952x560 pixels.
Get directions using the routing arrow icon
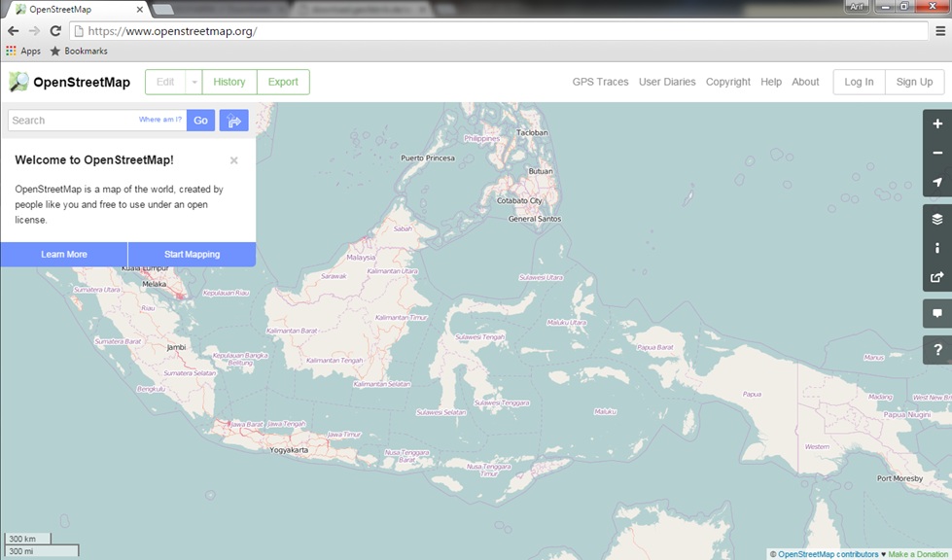click(233, 120)
